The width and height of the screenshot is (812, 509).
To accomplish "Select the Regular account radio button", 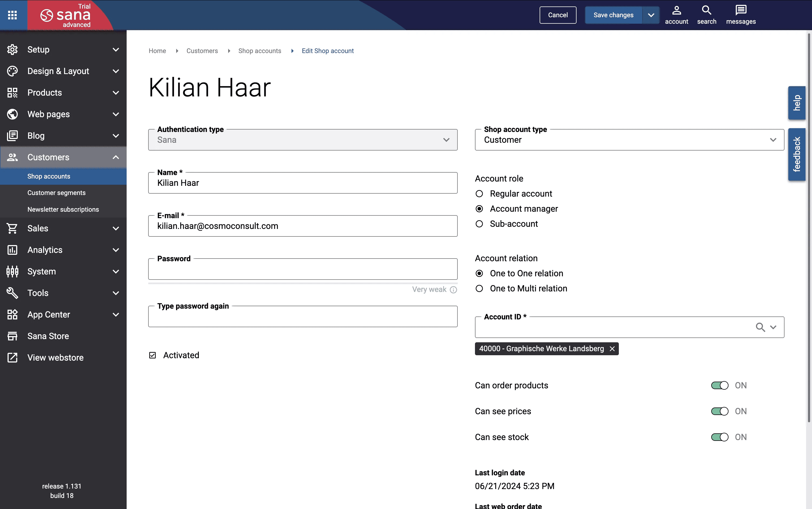I will point(479,194).
